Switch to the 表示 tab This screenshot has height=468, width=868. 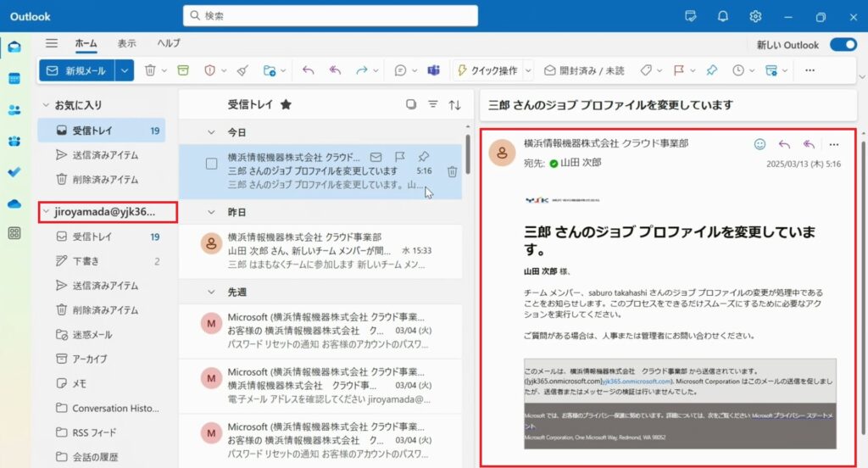click(127, 43)
